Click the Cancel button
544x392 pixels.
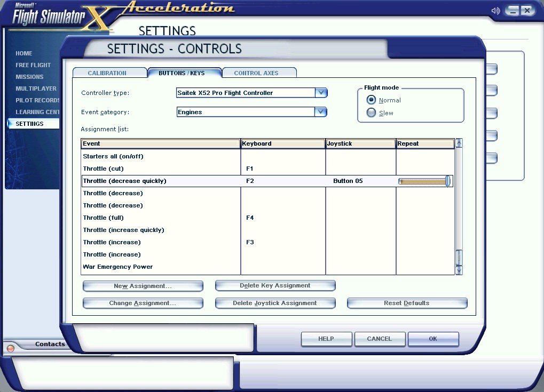[380, 339]
